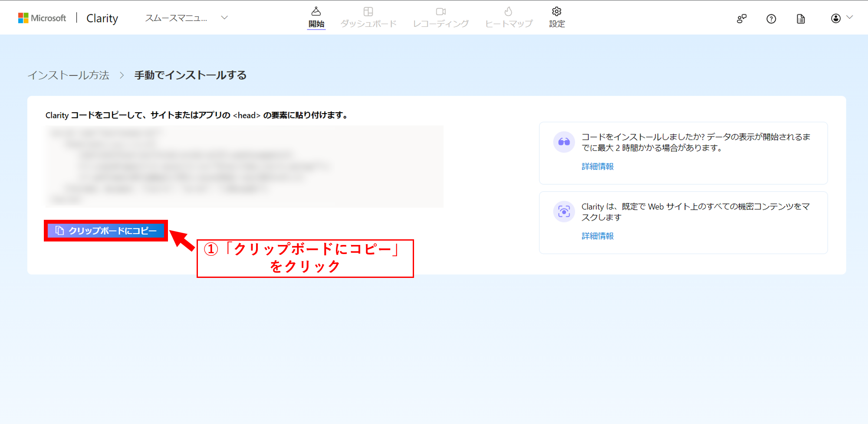This screenshot has width=868, height=424.
Task: Click the Microsoft logo
Action: tap(42, 18)
